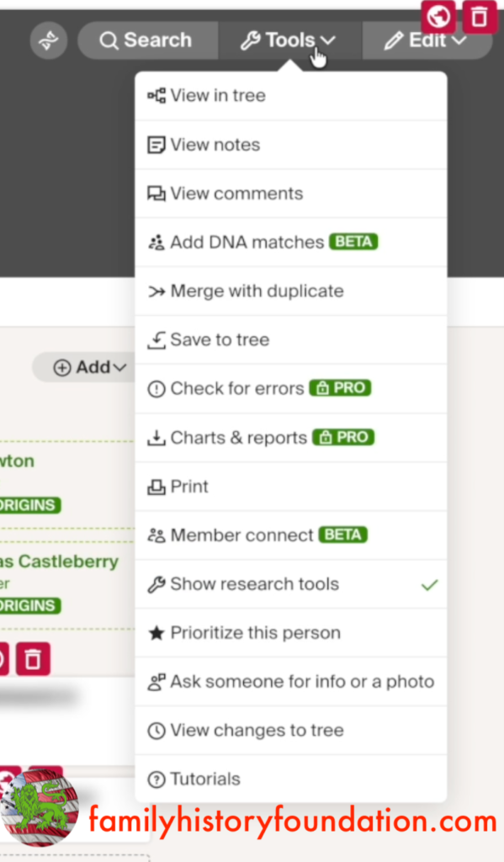Click the Merge with duplicate arrows icon
The image size is (504, 862).
[x=157, y=290]
